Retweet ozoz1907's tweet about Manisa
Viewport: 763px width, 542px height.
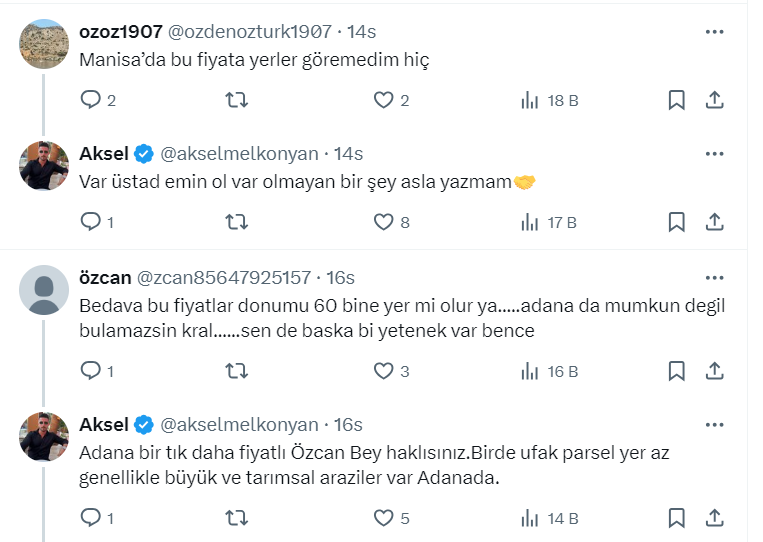click(237, 100)
